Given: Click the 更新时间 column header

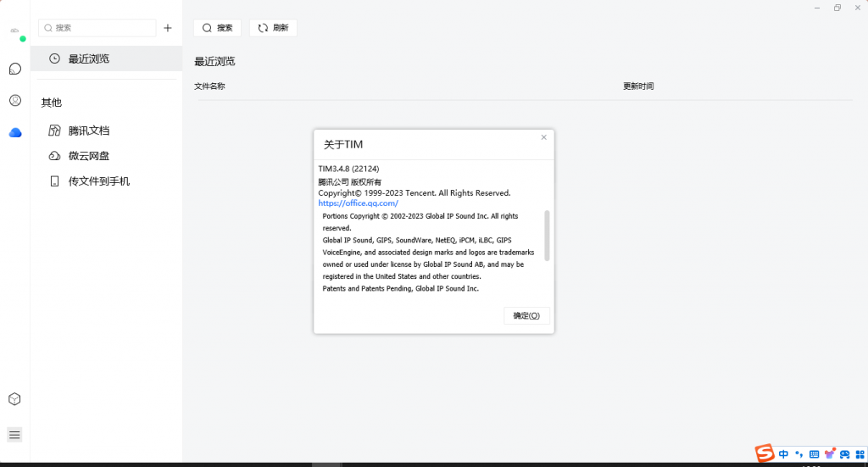Looking at the screenshot, I should [638, 86].
